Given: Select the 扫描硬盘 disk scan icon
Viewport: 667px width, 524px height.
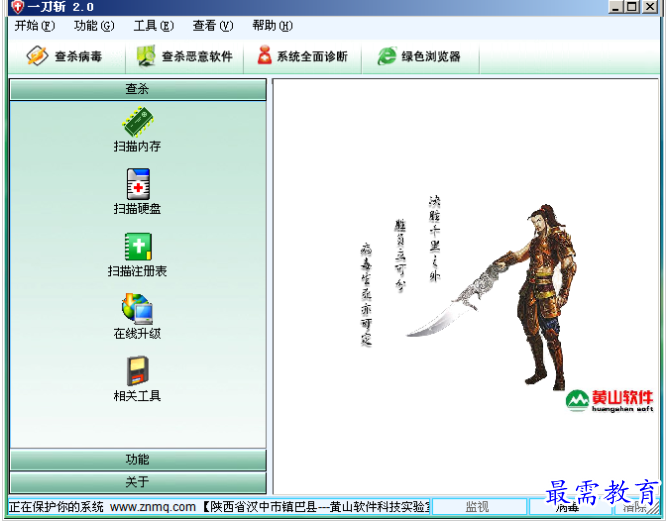Looking at the screenshot, I should pyautogui.click(x=138, y=184).
